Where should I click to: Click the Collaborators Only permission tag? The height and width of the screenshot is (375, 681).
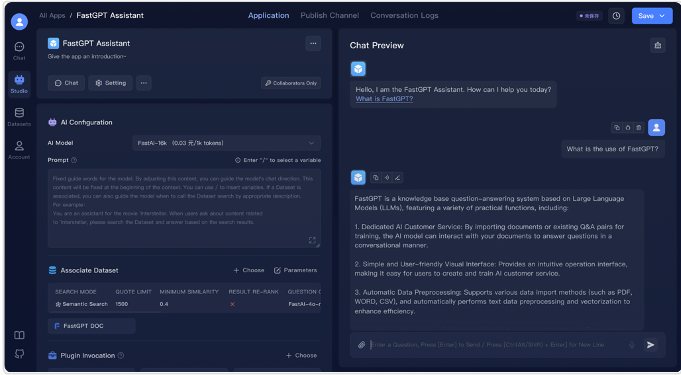pyautogui.click(x=291, y=83)
